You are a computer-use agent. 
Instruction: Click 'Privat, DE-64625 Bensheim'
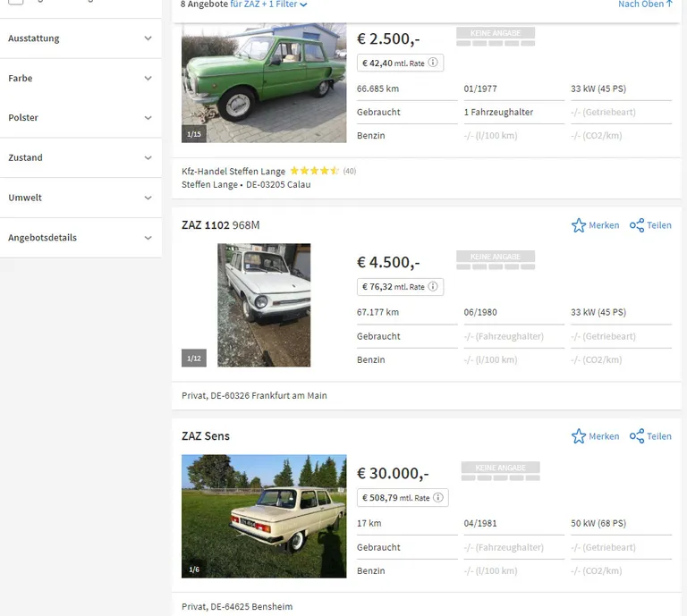coord(237,606)
